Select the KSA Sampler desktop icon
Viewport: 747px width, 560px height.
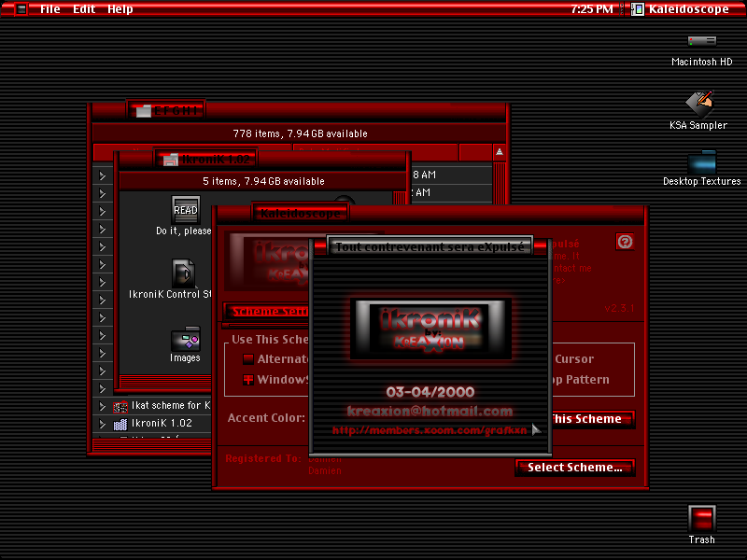pos(698,104)
